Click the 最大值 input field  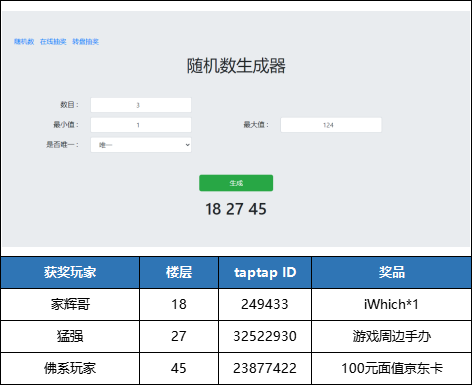coord(331,125)
